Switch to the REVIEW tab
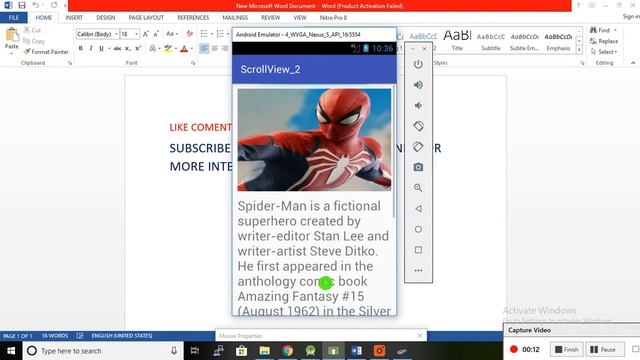 (270, 18)
